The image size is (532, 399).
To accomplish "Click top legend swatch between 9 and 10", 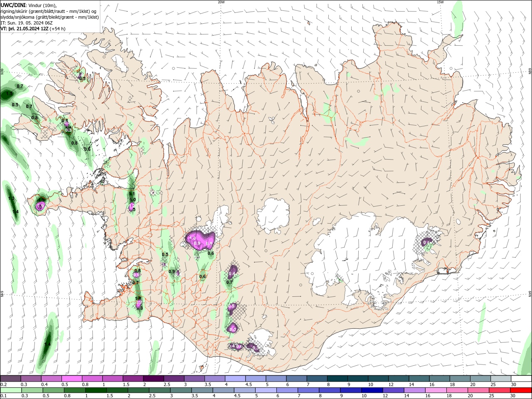I will [x=358, y=379].
